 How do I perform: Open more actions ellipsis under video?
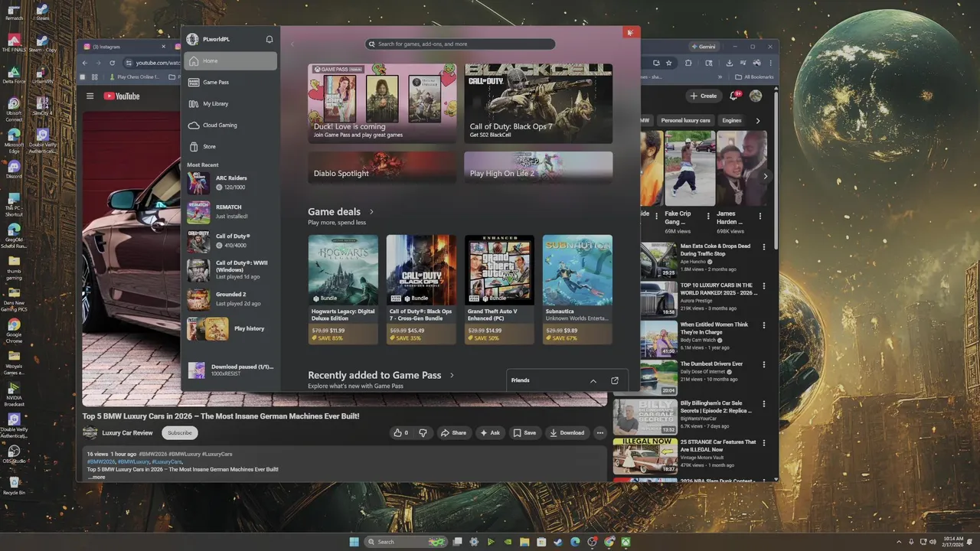pos(599,432)
